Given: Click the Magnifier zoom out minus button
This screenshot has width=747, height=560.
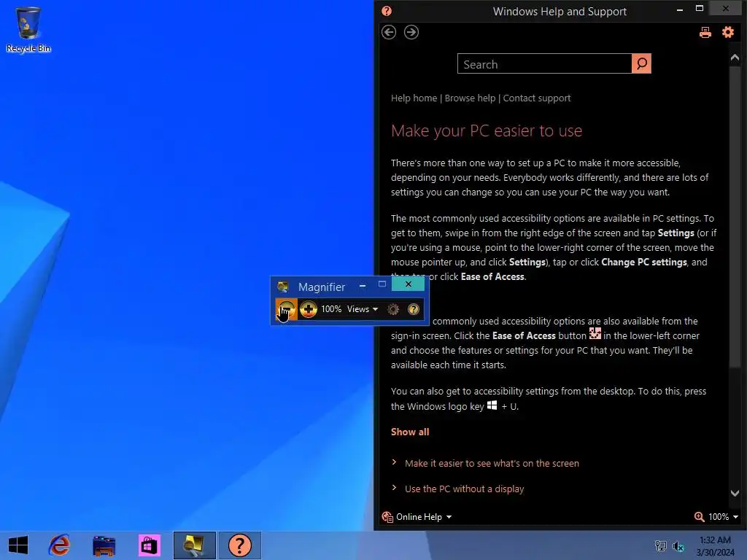Looking at the screenshot, I should click(286, 309).
